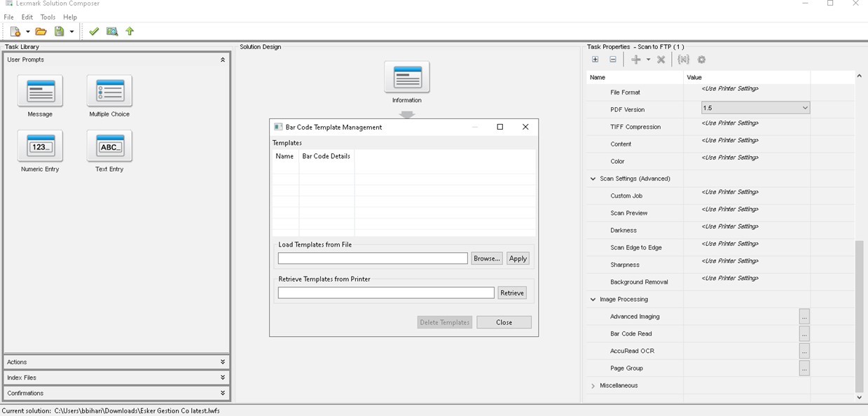This screenshot has height=416, width=868.
Task: Click the New Solution toolbar icon
Action: click(15, 32)
